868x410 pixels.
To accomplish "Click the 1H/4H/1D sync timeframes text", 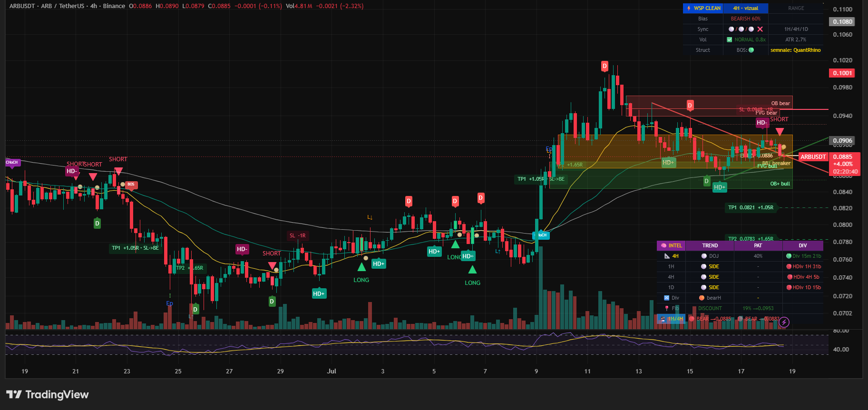I will tap(796, 29).
